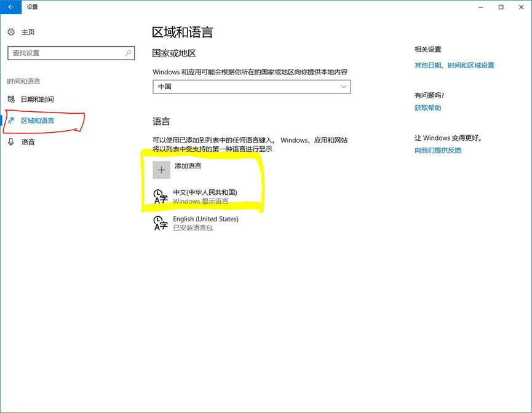Maximize the 设置 window

coord(501,7)
